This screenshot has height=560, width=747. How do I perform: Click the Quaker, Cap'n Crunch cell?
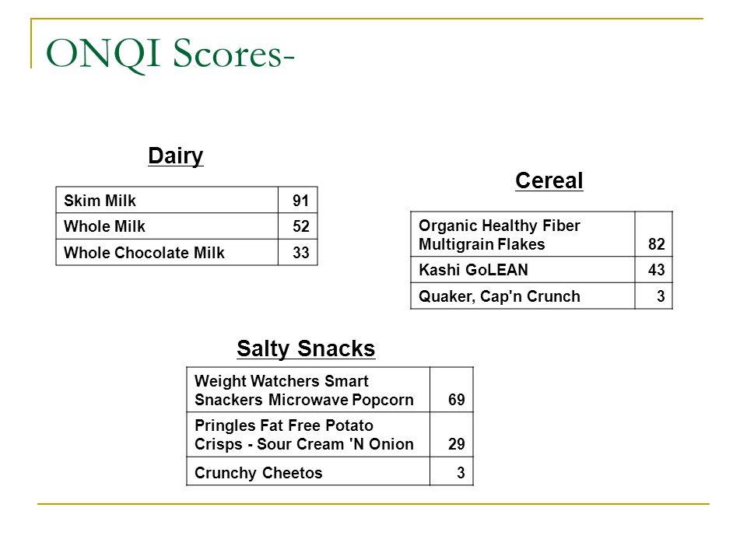(x=523, y=296)
